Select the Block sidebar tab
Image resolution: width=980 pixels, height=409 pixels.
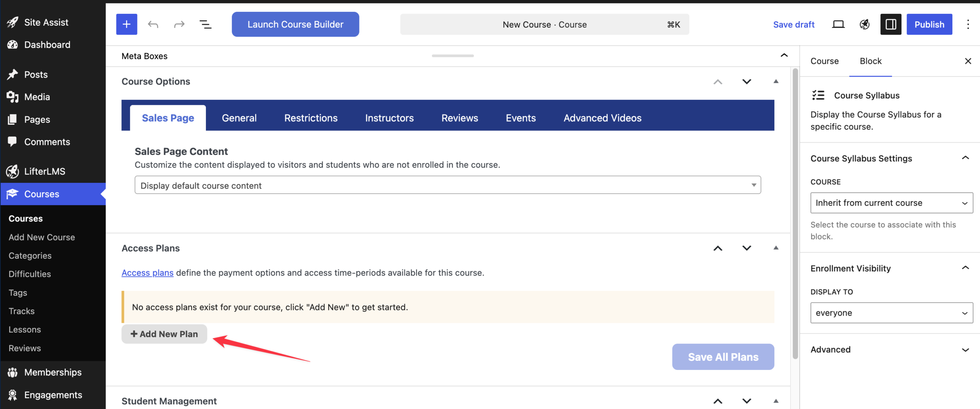tap(871, 61)
